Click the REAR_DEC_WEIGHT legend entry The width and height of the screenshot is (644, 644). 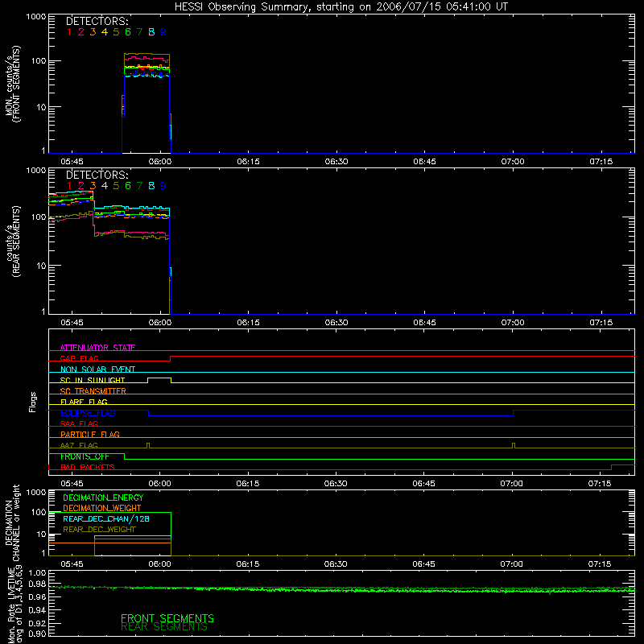tap(99, 530)
